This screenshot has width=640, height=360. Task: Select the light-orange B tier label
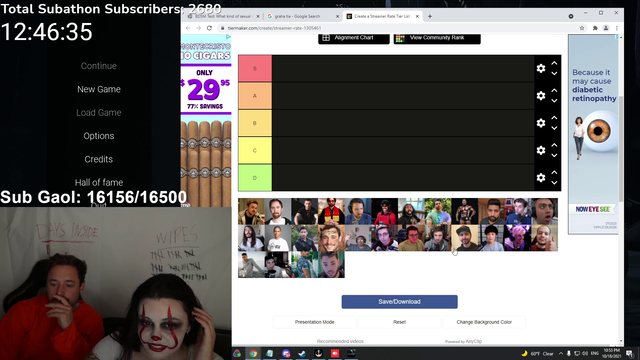[x=255, y=123]
